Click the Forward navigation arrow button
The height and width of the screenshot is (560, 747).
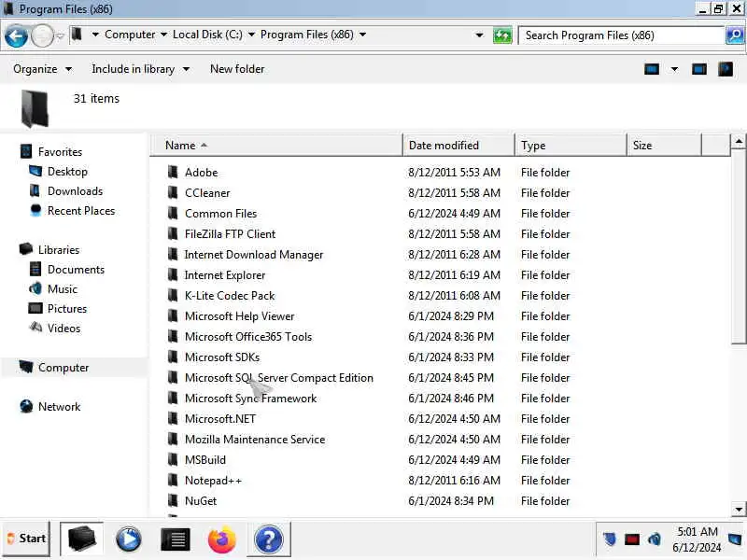coord(42,35)
